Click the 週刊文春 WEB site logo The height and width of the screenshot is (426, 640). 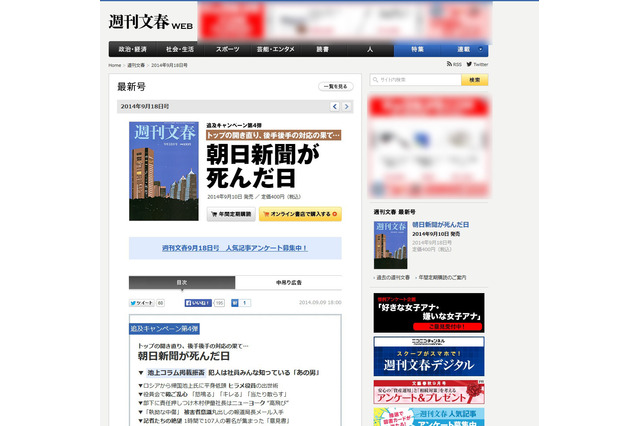pyautogui.click(x=151, y=22)
